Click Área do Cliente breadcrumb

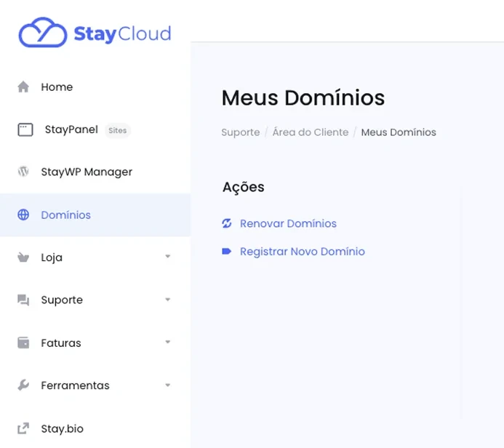click(311, 132)
